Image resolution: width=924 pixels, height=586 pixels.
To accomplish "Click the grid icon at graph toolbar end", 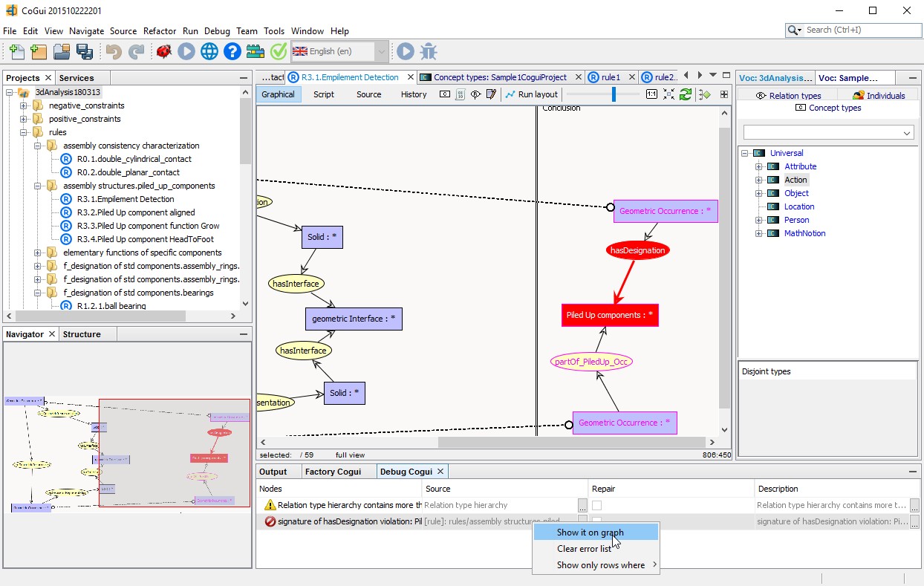I will point(723,94).
